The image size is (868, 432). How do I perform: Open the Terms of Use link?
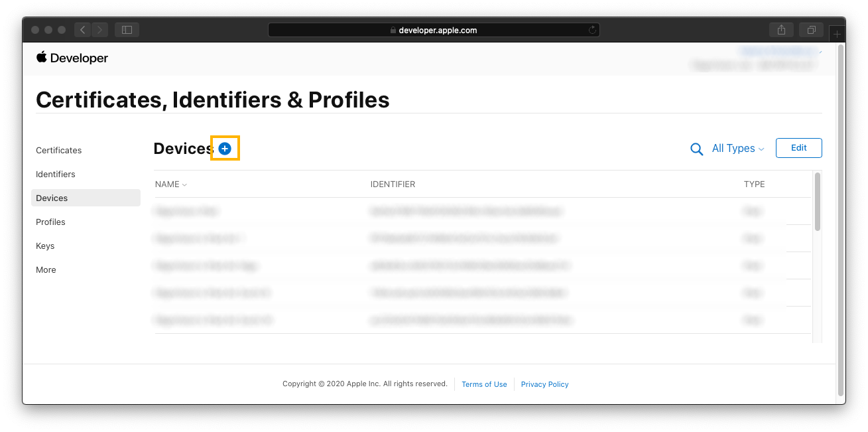click(484, 384)
